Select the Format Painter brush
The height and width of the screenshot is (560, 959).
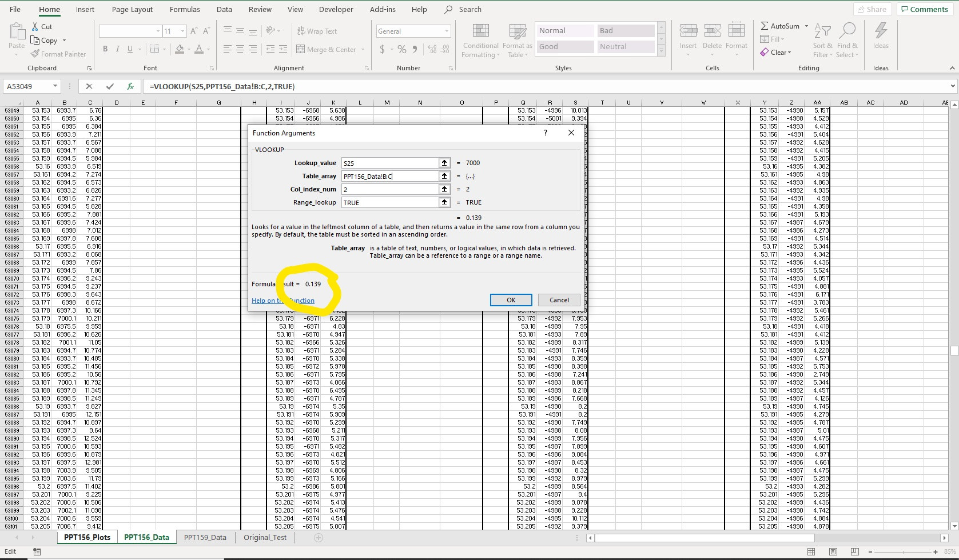coord(35,54)
